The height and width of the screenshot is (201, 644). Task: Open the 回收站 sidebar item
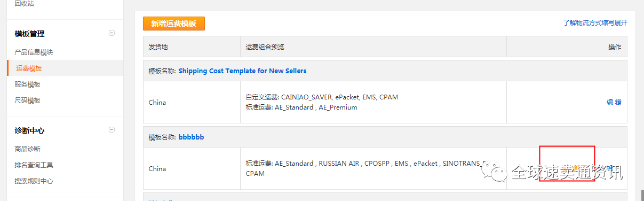pyautogui.click(x=23, y=4)
